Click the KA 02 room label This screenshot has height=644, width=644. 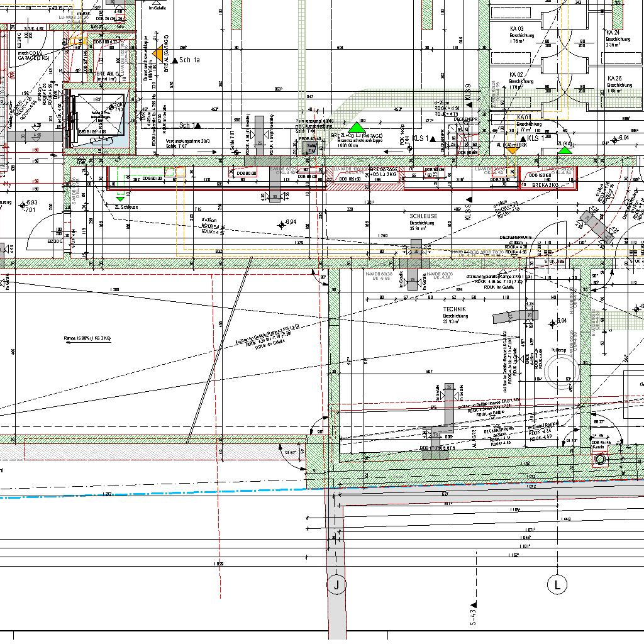click(516, 75)
